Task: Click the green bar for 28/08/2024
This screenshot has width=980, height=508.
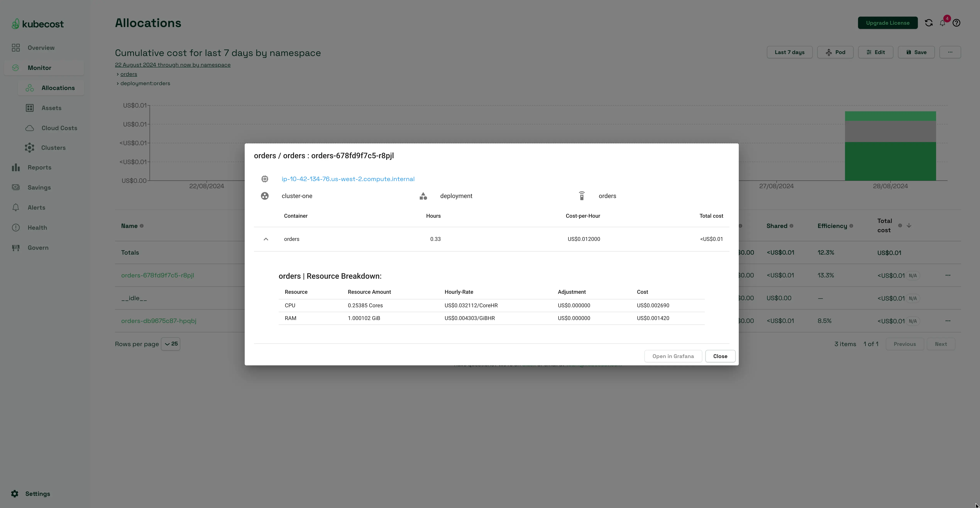Action: [890, 161]
